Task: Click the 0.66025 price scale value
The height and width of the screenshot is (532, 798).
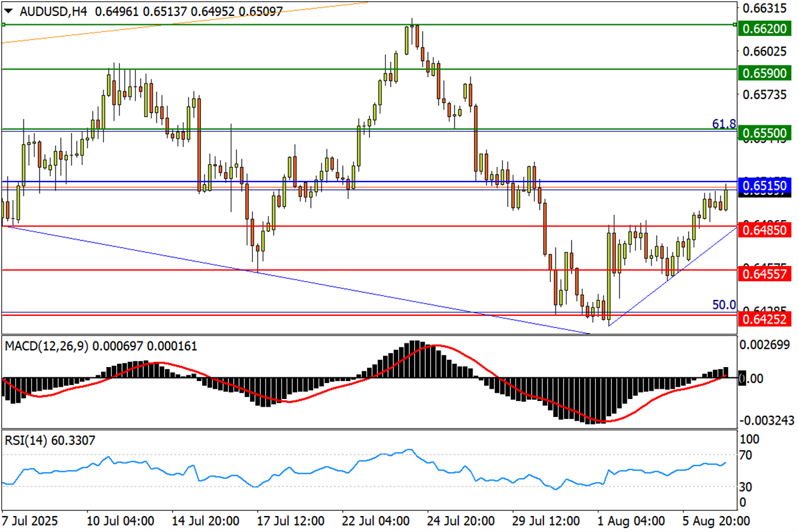Action: (x=765, y=51)
